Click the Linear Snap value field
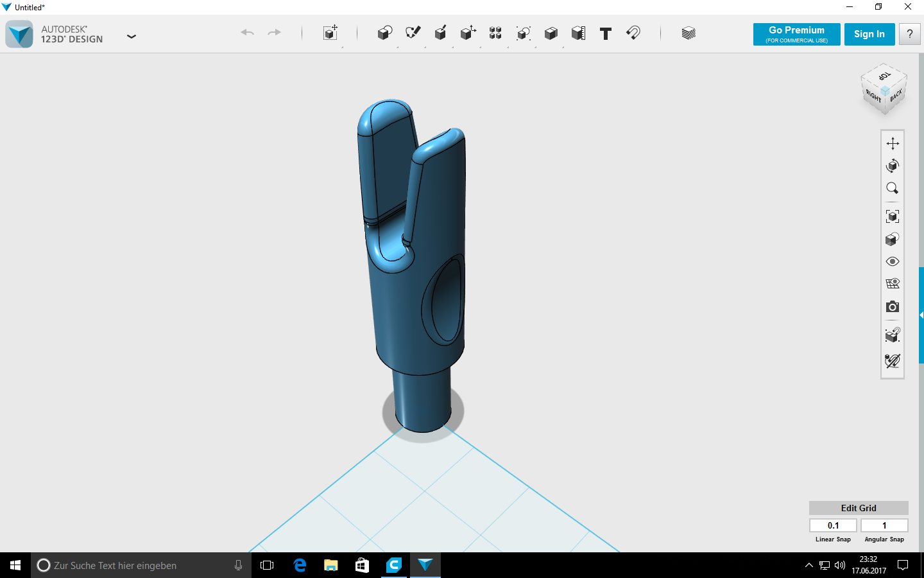 [833, 525]
